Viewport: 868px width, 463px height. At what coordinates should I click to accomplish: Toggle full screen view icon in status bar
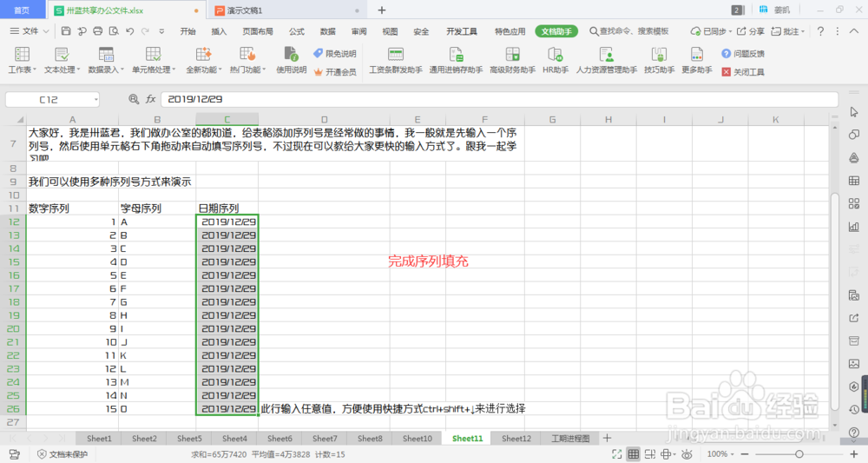616,454
